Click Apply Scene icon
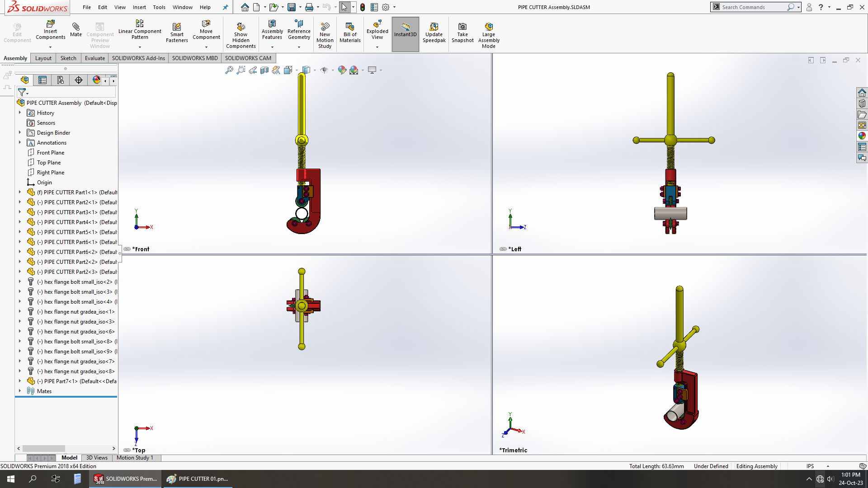The height and width of the screenshot is (488, 868). click(354, 70)
